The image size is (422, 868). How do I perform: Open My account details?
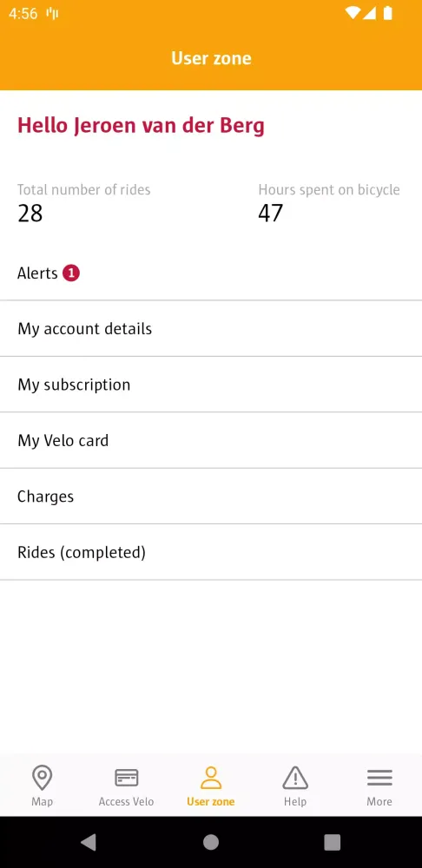211,329
